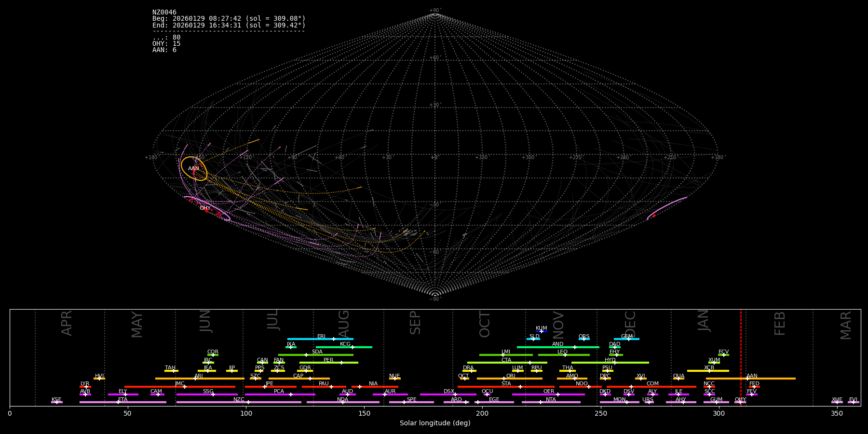
Task: Select the KCG shower bar
Action: coord(344,347)
